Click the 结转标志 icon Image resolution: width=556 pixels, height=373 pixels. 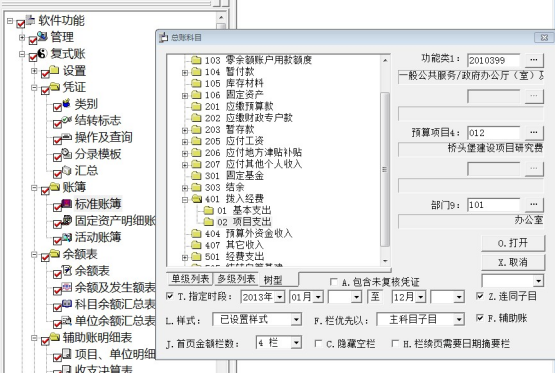pyautogui.click(x=66, y=120)
